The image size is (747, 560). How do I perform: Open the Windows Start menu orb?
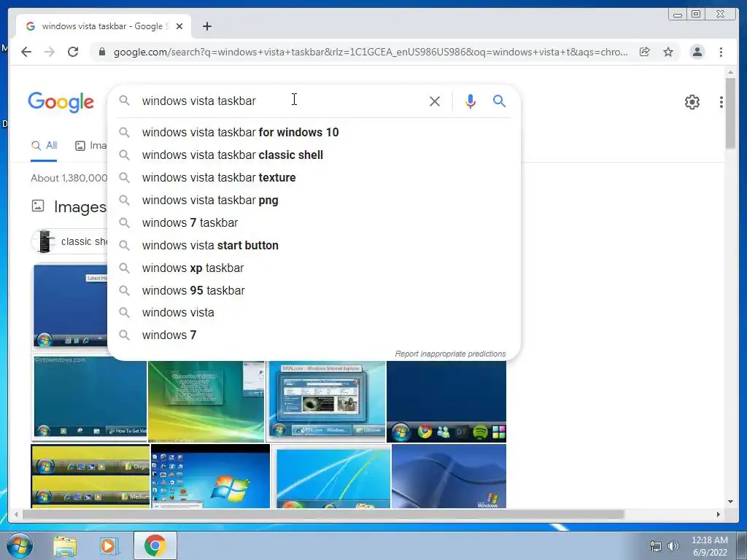pos(20,545)
